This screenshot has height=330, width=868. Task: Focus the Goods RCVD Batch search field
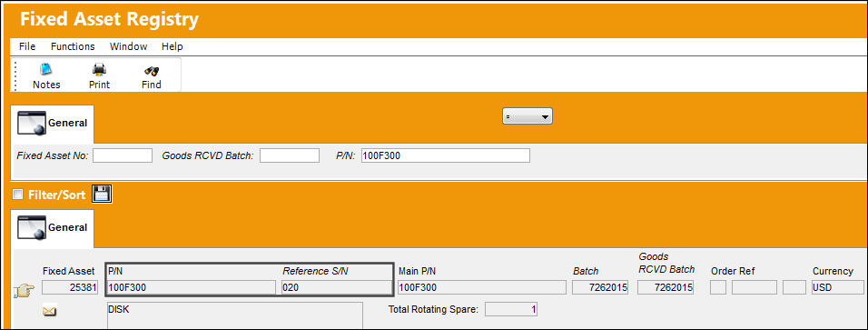tap(290, 155)
